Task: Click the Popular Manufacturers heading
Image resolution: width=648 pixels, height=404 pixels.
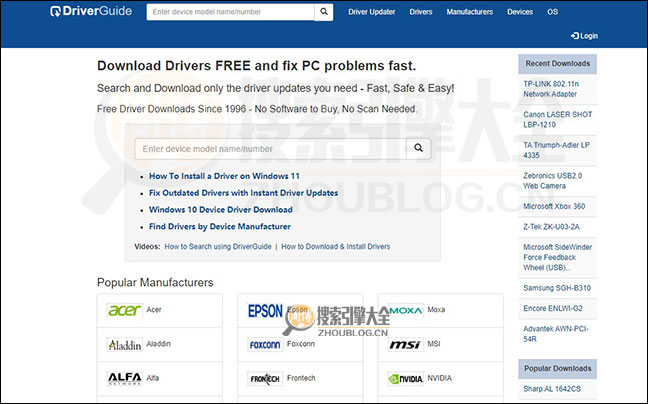Action: pos(155,283)
